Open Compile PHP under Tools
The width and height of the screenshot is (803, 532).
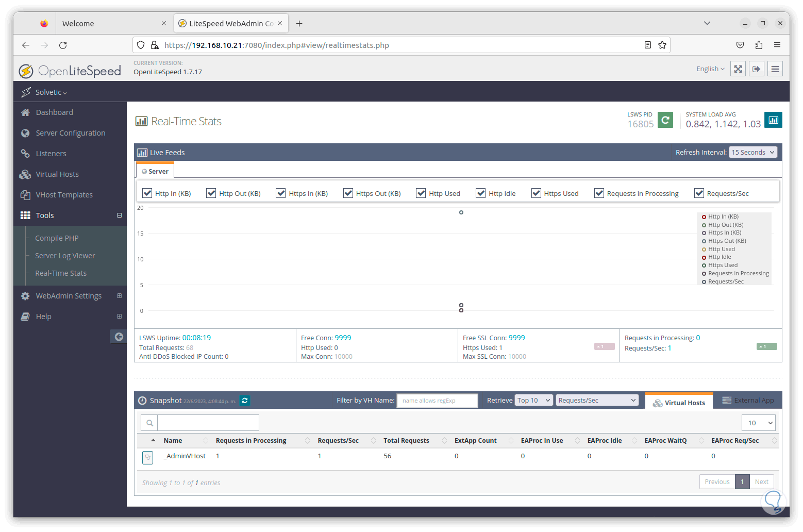tap(57, 238)
